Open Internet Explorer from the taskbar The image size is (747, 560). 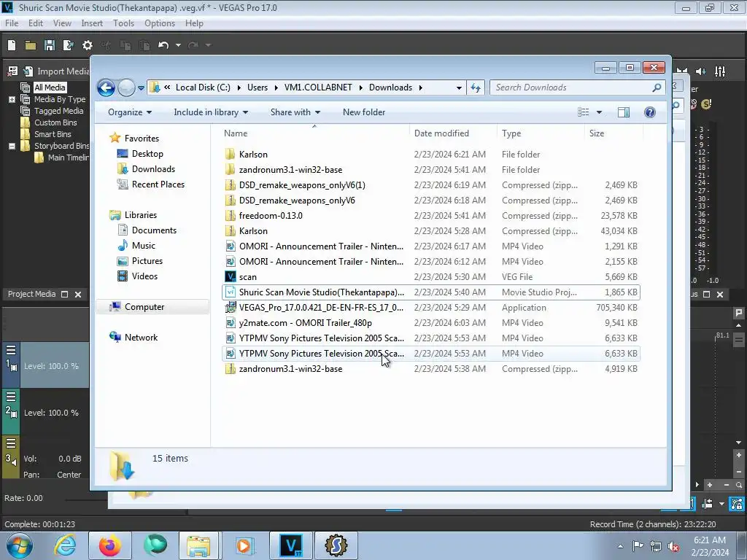point(65,545)
